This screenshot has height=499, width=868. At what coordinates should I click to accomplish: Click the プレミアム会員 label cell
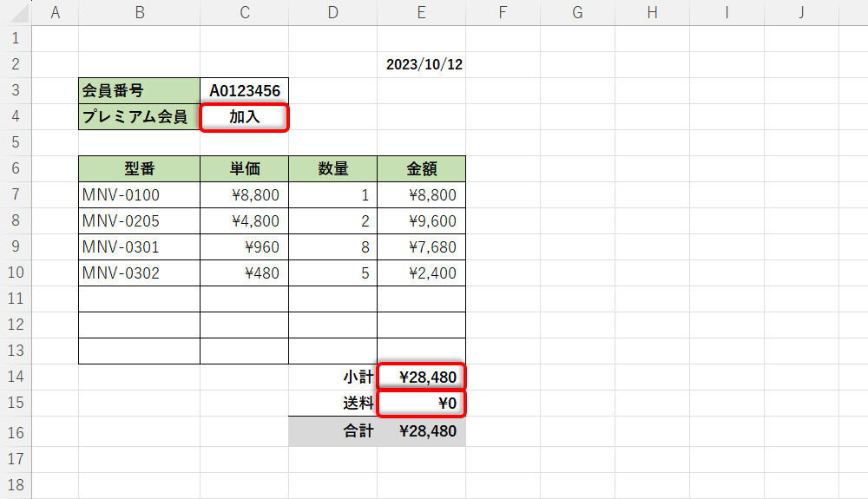140,117
